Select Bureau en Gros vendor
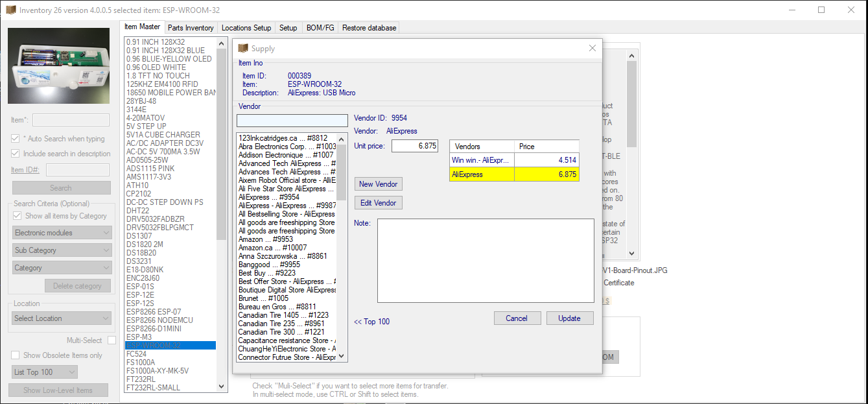The width and height of the screenshot is (868, 404). click(287, 307)
